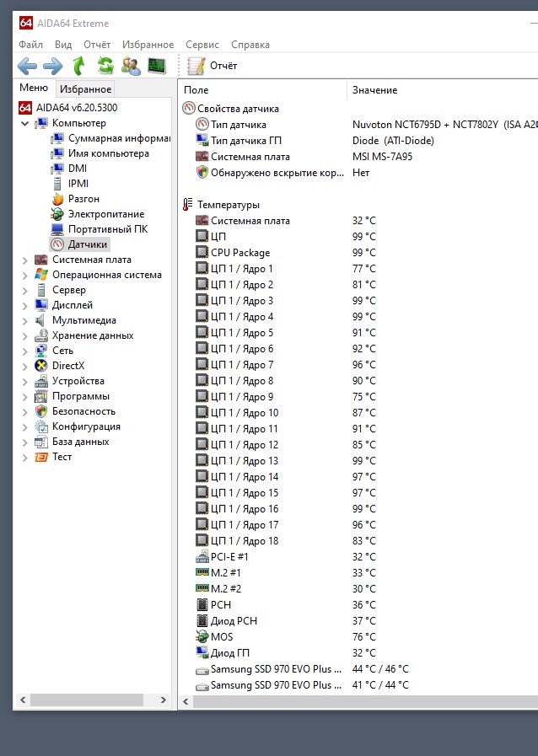Click the Refresh toolbar icon
Viewport: 538px width, 756px height.
click(105, 66)
